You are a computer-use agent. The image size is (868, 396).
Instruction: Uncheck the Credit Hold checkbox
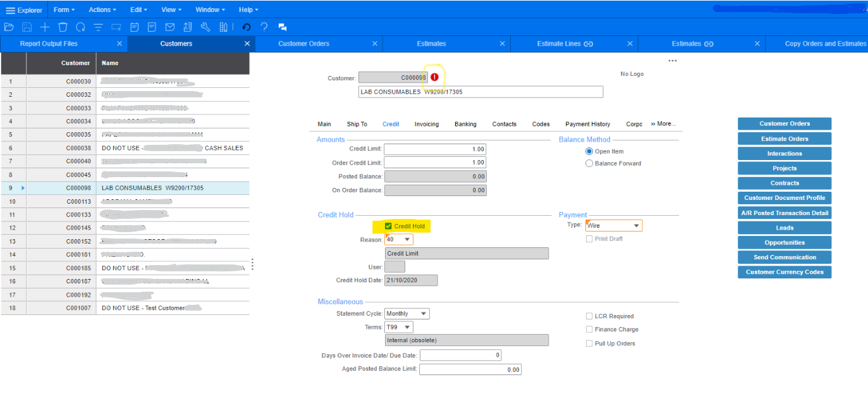[388, 226]
